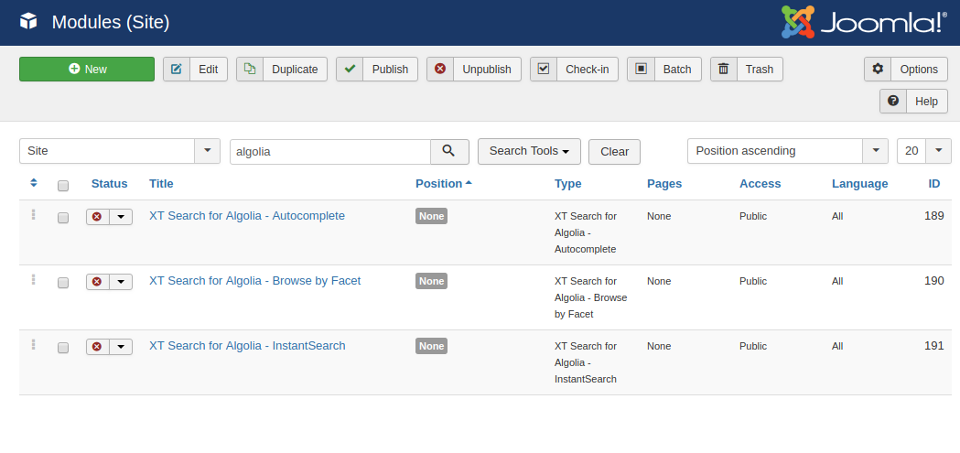Image resolution: width=960 pixels, height=453 pixels.
Task: Sort by Type column
Action: pos(568,184)
